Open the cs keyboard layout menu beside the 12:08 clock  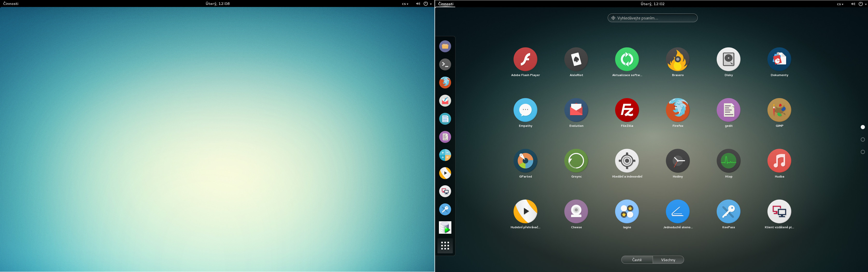point(405,4)
